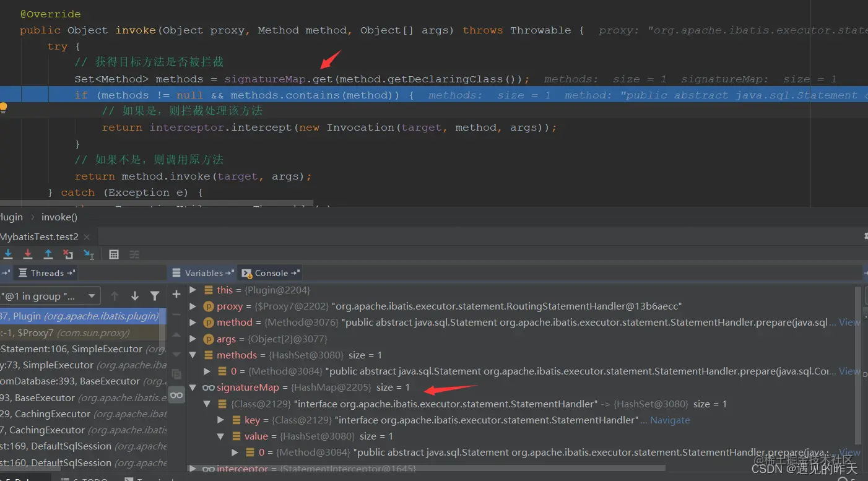
Task: Open the Evaluate Expression calculator icon
Action: click(114, 254)
